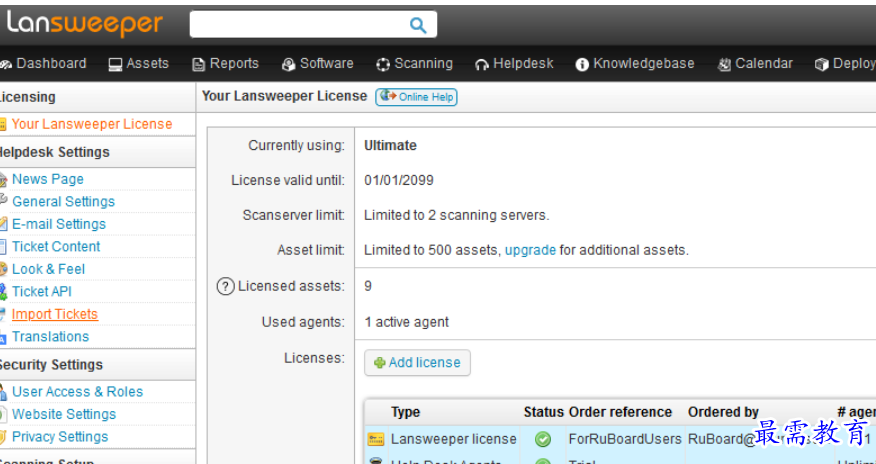The height and width of the screenshot is (464, 876).
Task: Click the Helpdesk headset icon
Action: [x=482, y=65]
